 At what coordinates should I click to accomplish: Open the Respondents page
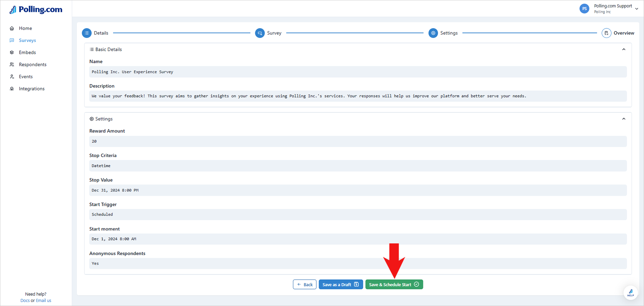pos(33,65)
